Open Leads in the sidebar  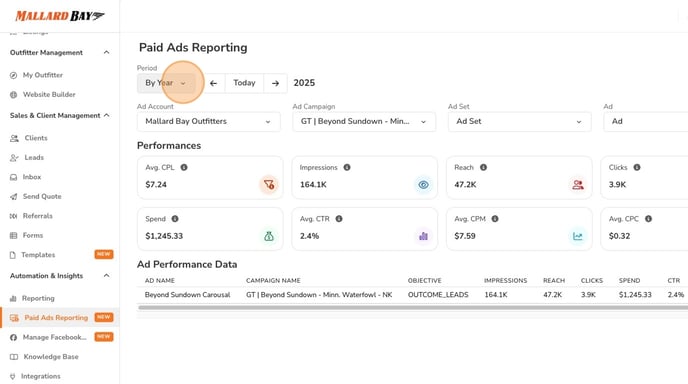[34, 158]
